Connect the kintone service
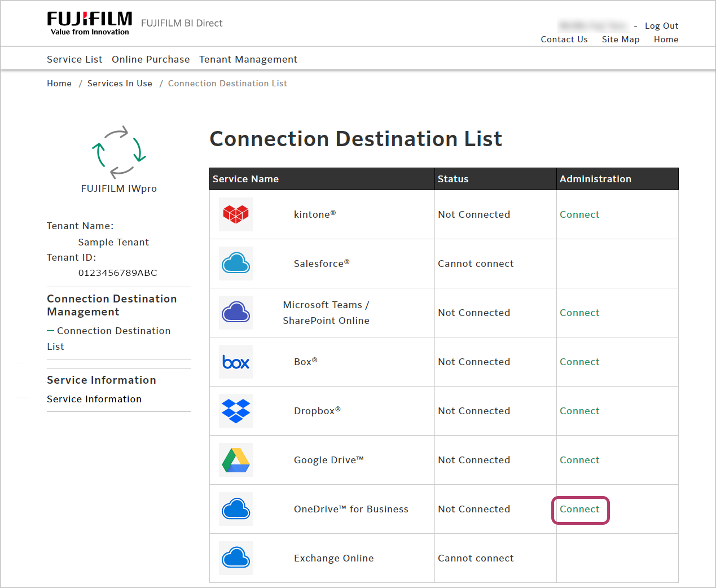716x588 pixels. pyautogui.click(x=579, y=214)
